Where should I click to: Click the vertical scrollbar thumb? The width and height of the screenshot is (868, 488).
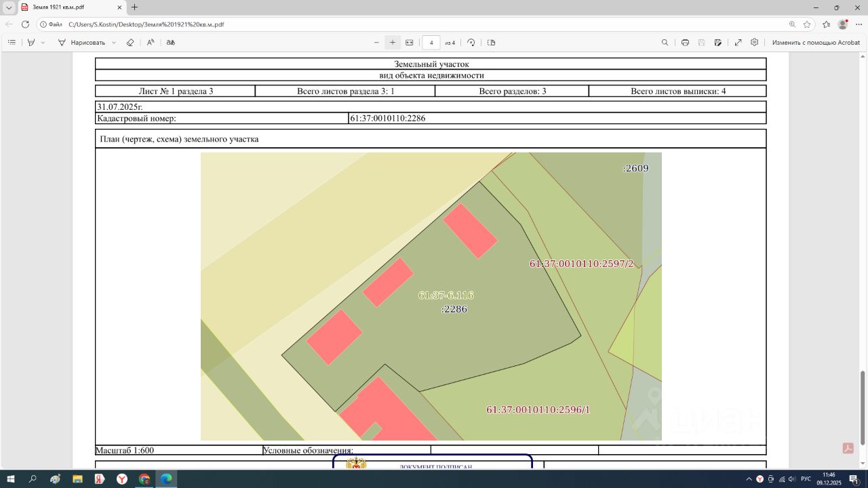863,408
